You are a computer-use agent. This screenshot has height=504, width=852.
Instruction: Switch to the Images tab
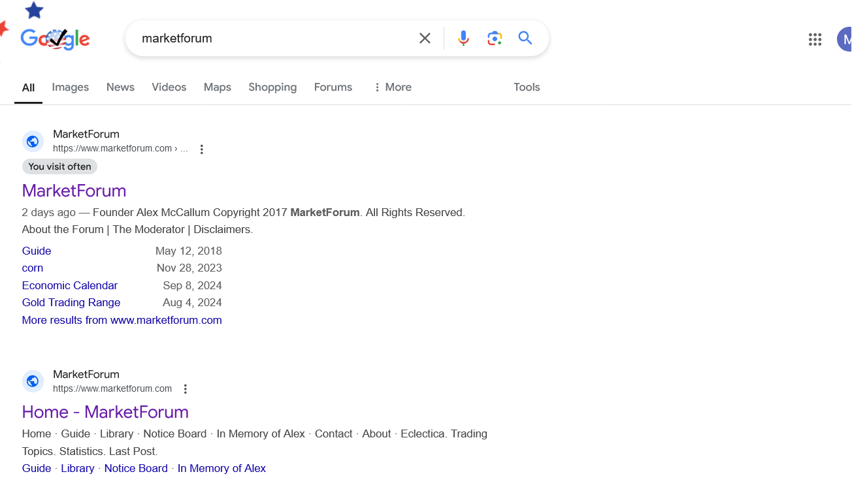tap(71, 87)
